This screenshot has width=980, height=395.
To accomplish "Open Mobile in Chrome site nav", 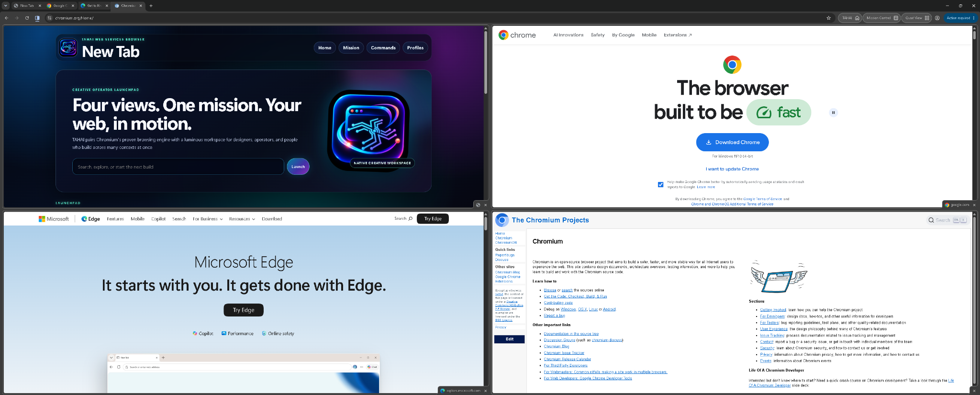I will coord(649,35).
